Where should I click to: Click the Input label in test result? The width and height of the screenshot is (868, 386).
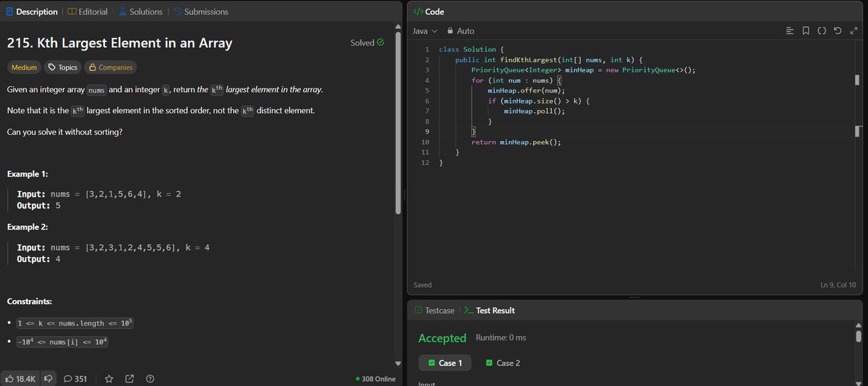pos(427,383)
